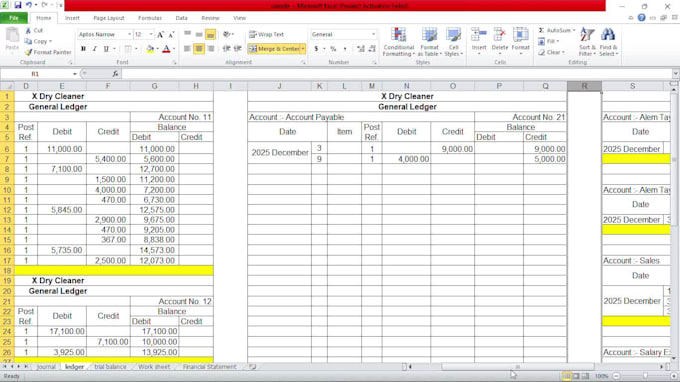This screenshot has width=680, height=382.
Task: Apply the red font color
Action: 167,49
